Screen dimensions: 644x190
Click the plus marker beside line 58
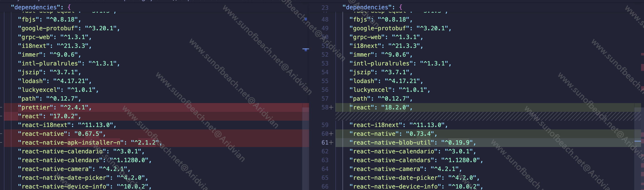pyautogui.click(x=331, y=107)
